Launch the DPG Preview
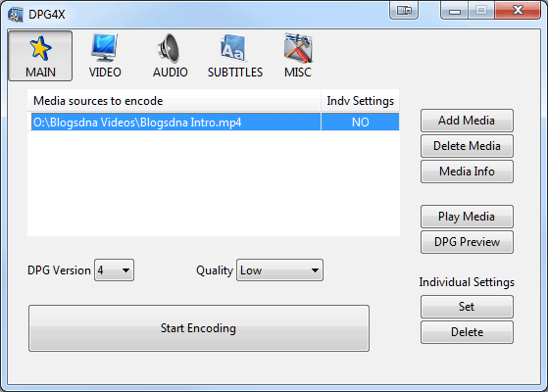This screenshot has height=392, width=548. [x=467, y=242]
